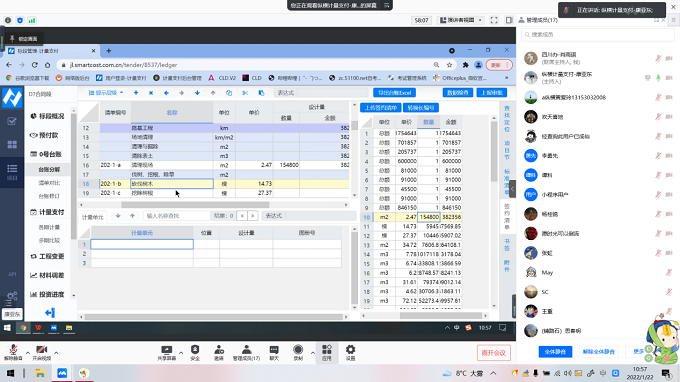Click the 邀请 invite icon
This screenshot has height=382, width=680.
219,353
